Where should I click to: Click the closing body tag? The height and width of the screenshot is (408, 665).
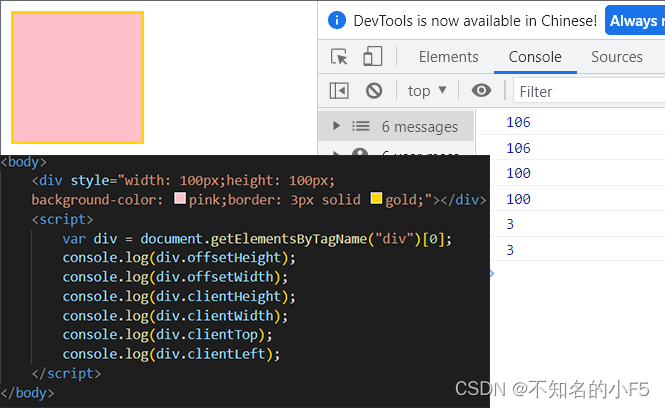(27, 393)
